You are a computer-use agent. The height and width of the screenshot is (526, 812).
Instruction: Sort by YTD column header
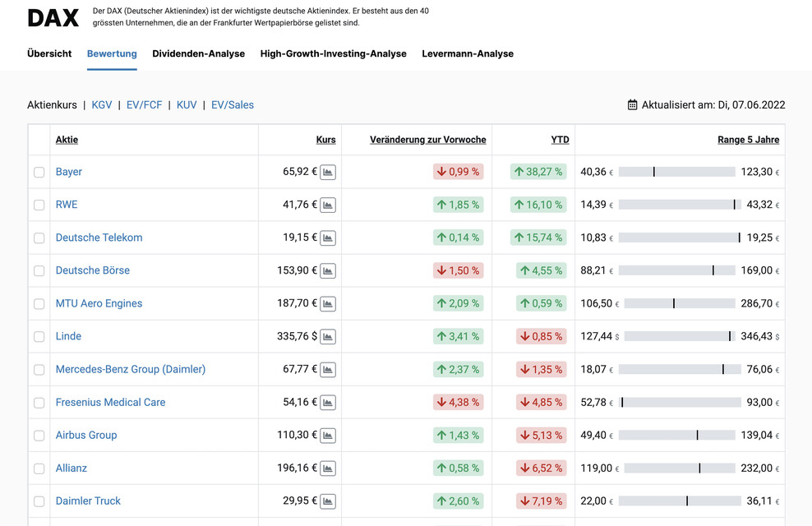pyautogui.click(x=560, y=140)
